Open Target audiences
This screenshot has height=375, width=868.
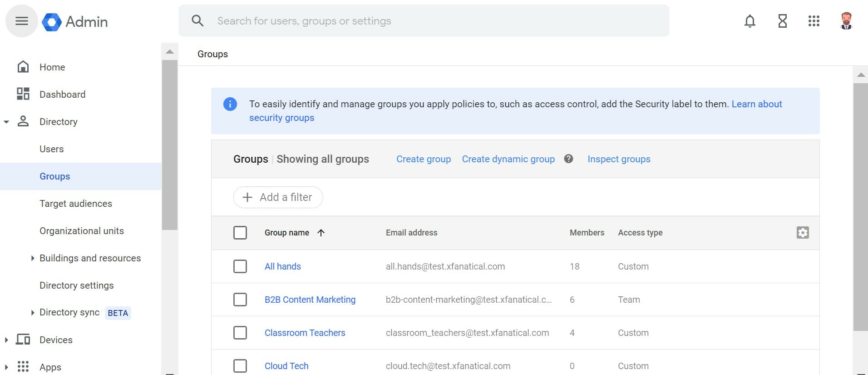coord(76,204)
